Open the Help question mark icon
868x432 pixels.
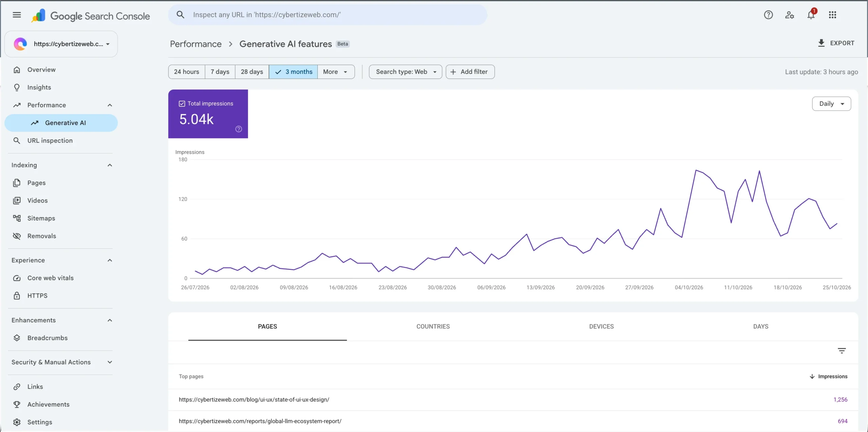768,15
